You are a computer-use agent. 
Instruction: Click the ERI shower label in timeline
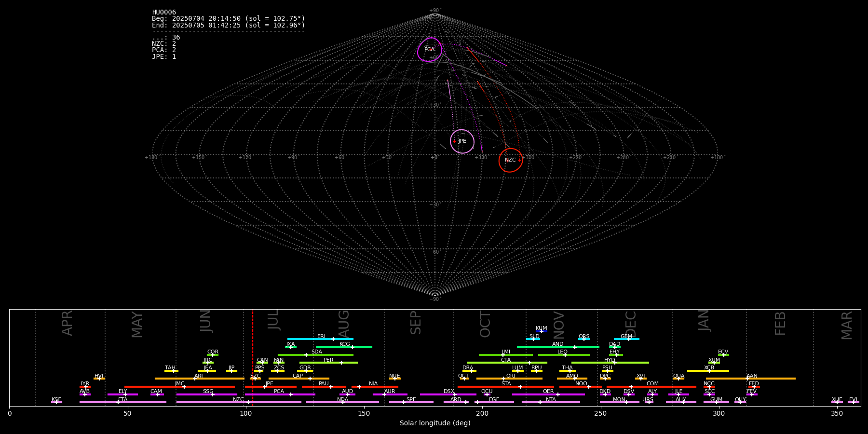pos(322,337)
